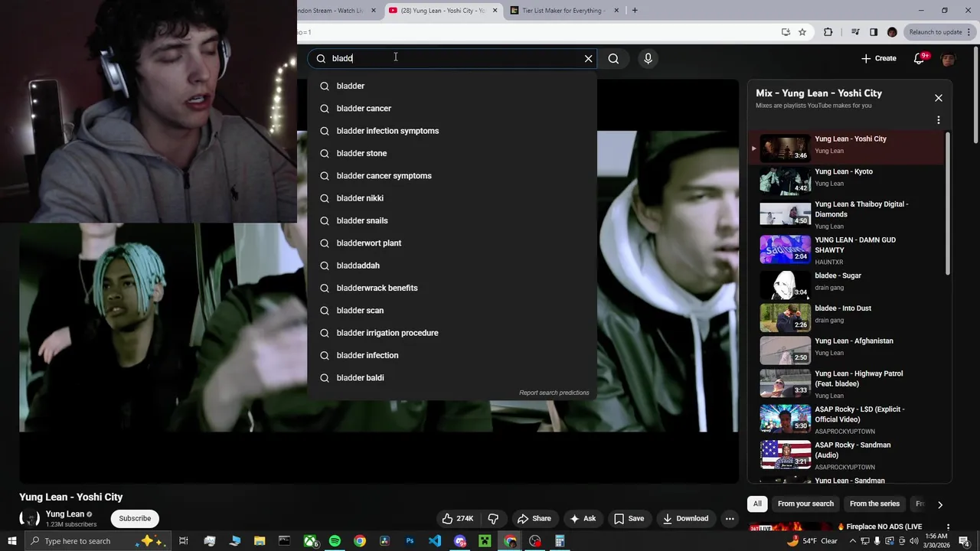Open Task View from the taskbar

[x=184, y=541]
